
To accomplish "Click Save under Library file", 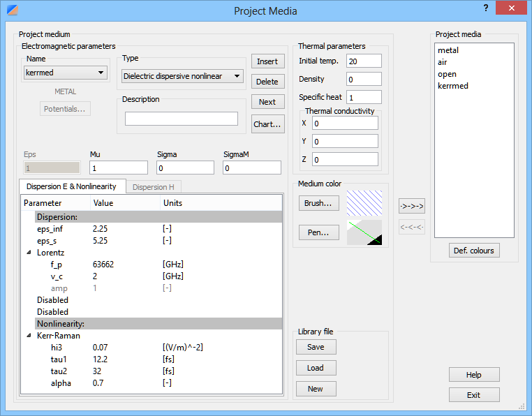I will 316,347.
